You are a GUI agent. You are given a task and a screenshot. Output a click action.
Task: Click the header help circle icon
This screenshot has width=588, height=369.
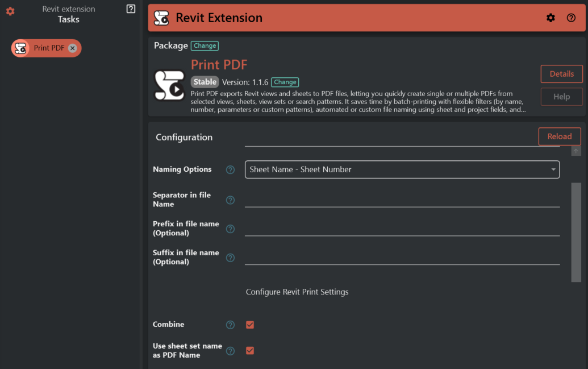pos(571,18)
